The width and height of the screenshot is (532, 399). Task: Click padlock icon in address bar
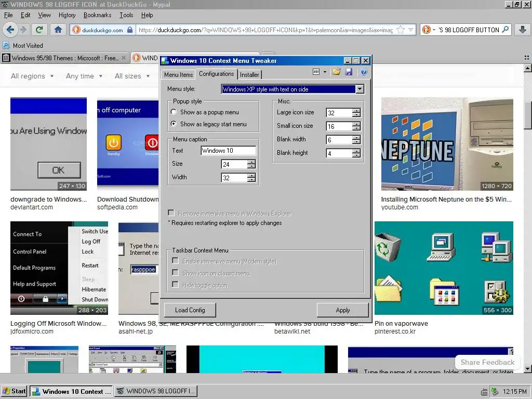click(x=129, y=30)
